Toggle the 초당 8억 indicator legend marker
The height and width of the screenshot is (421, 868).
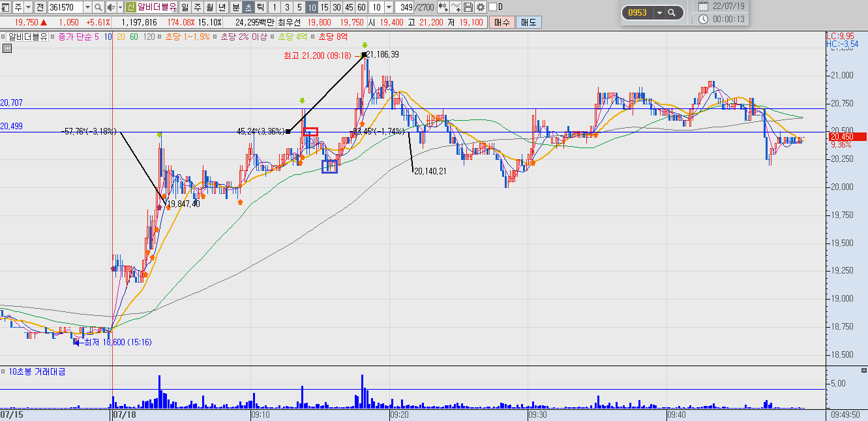click(315, 37)
